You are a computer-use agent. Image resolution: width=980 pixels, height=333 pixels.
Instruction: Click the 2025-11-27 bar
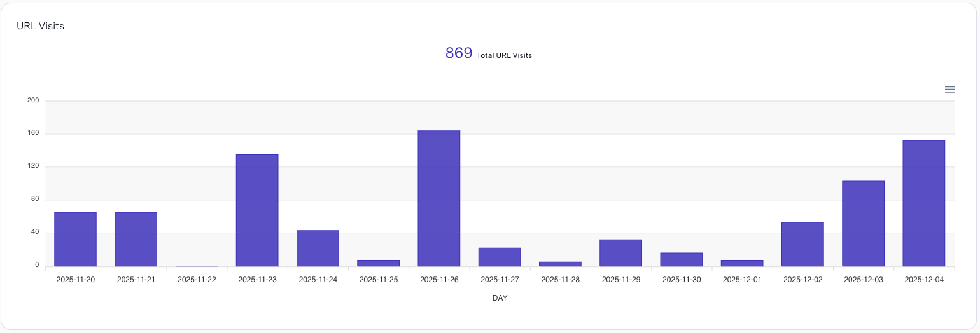500,257
